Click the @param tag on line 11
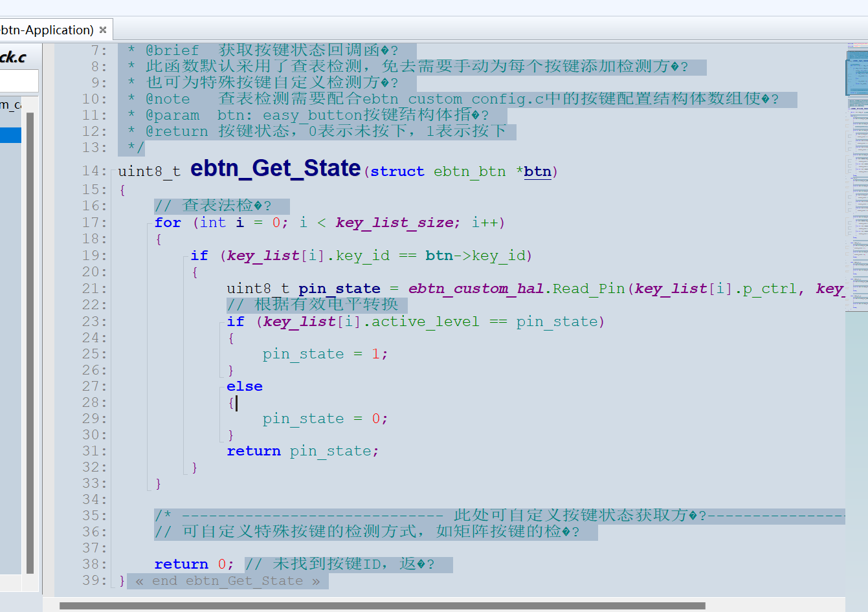 click(172, 115)
